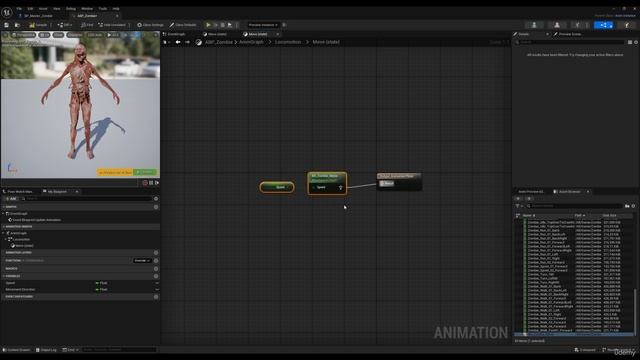
Task: Start play simulation with green play button
Action: [x=208, y=25]
